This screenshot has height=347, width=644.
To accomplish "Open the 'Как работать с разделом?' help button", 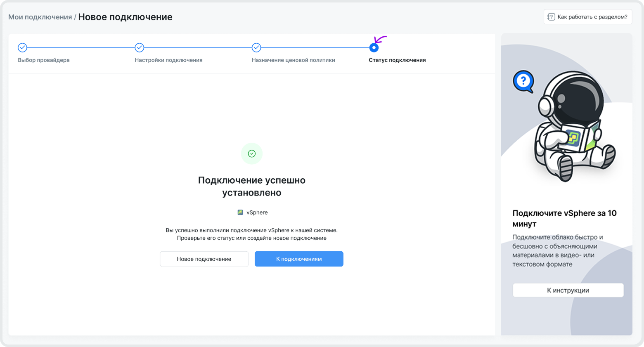I will click(587, 17).
